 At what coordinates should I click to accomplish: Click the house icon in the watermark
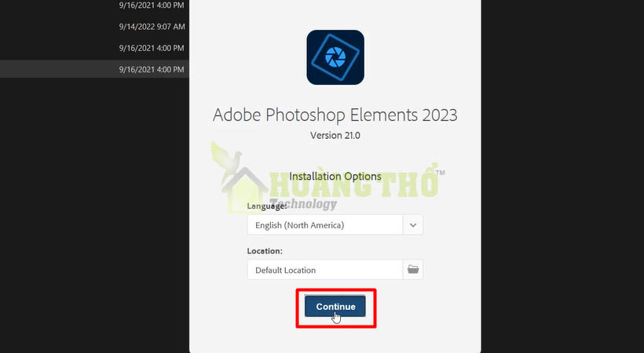[x=245, y=190]
